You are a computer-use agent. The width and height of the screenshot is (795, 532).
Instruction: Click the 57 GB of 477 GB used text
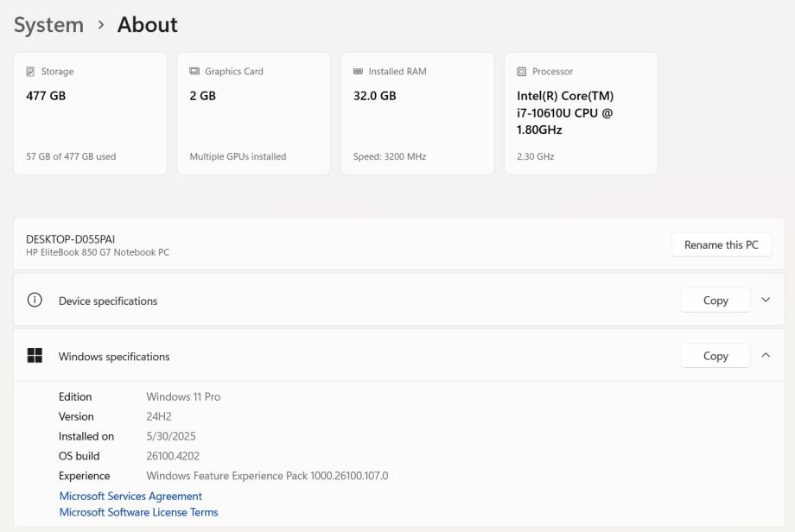point(71,157)
